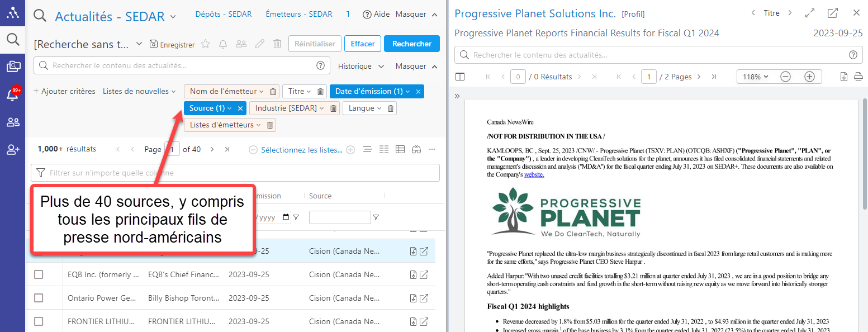Click the pencil edit icon for the search
Image resolution: width=868 pixels, height=332 pixels.
pyautogui.click(x=259, y=44)
